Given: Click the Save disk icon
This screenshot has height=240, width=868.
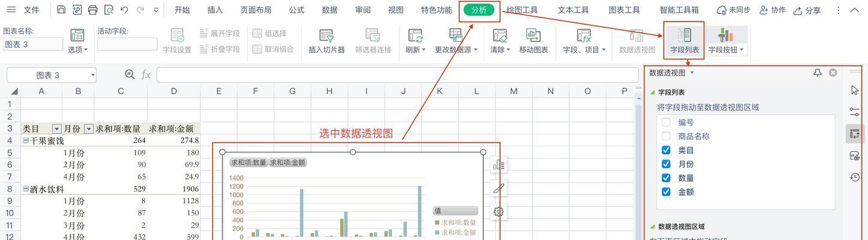Looking at the screenshot, I should point(62,10).
